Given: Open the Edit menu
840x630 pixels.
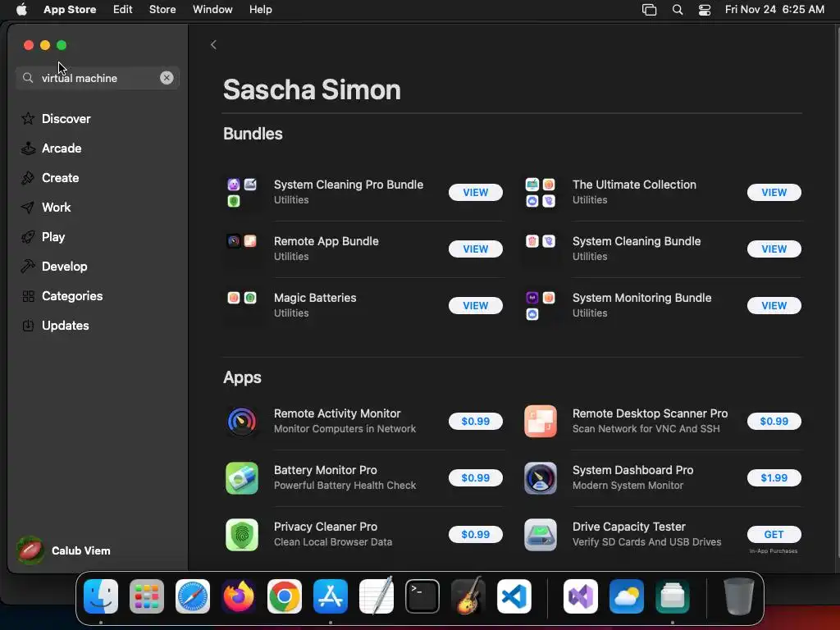Looking at the screenshot, I should point(123,10).
